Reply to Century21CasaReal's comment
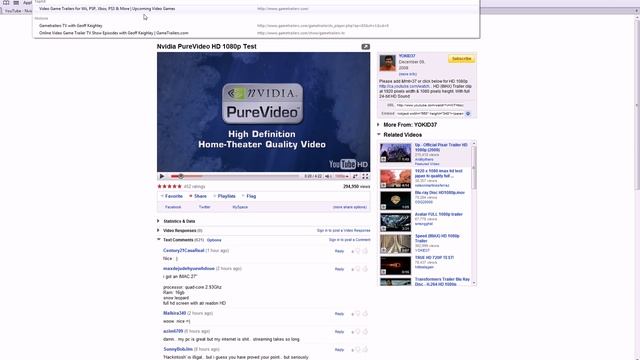 click(x=339, y=251)
